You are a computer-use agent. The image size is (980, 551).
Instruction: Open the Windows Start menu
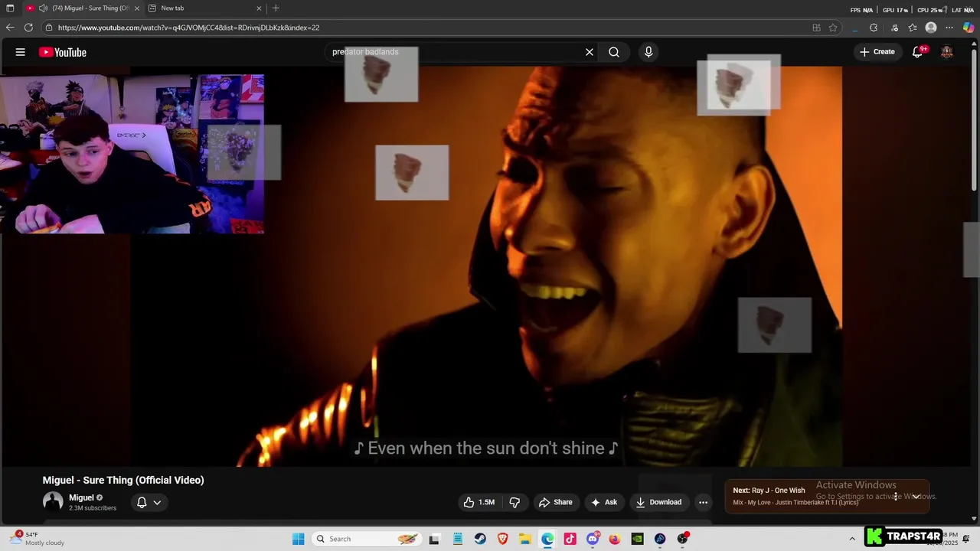298,539
